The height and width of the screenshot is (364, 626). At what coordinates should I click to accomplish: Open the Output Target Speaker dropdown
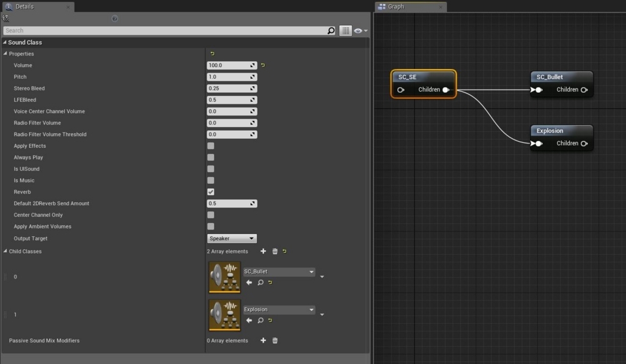[231, 238]
